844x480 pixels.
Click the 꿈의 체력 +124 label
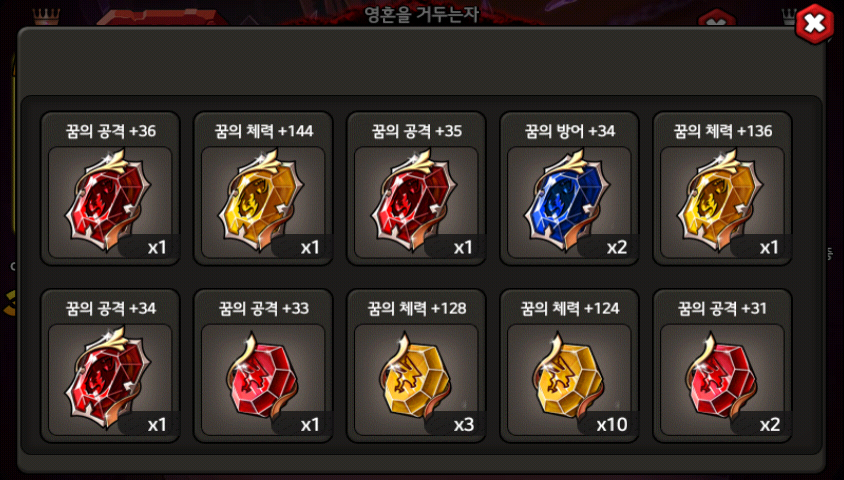point(569,308)
